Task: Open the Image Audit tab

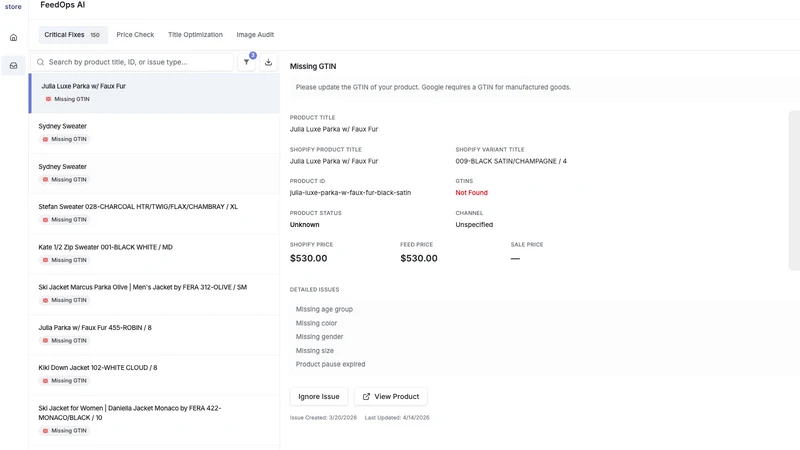Action: click(255, 35)
